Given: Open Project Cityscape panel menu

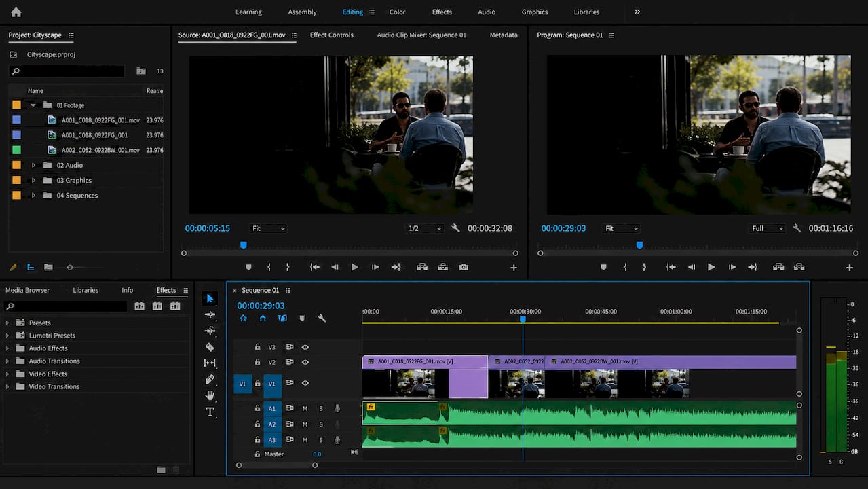Looking at the screenshot, I should click(x=71, y=35).
